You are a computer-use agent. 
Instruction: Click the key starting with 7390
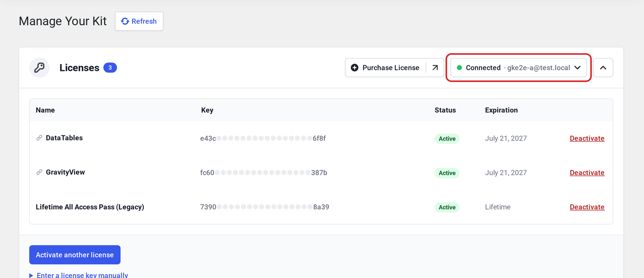pos(264,207)
